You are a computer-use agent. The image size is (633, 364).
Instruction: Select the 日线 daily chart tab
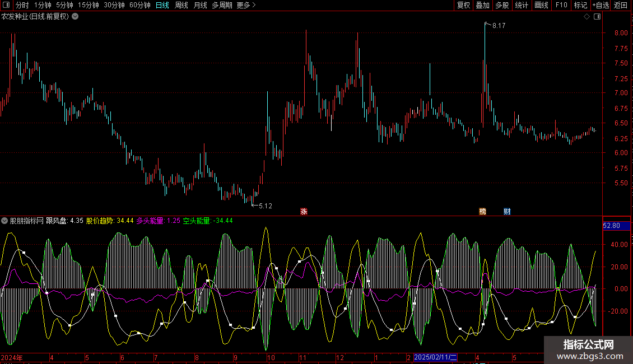pyautogui.click(x=162, y=5)
